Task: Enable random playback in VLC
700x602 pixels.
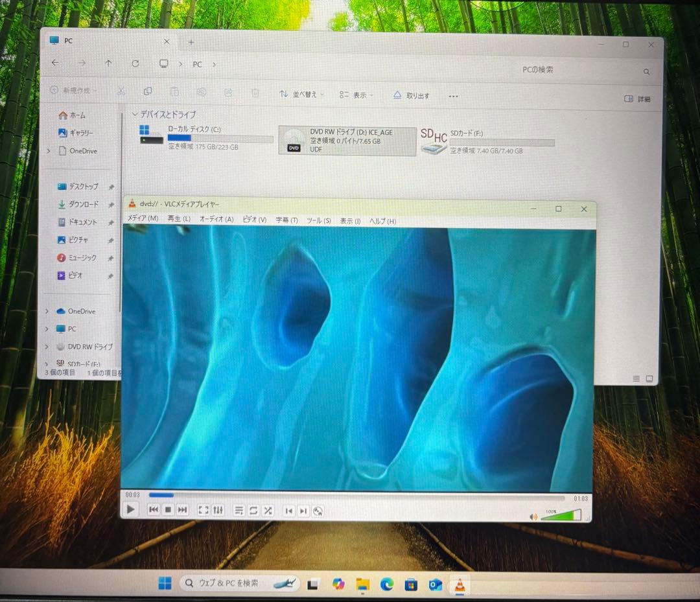Action: click(268, 510)
